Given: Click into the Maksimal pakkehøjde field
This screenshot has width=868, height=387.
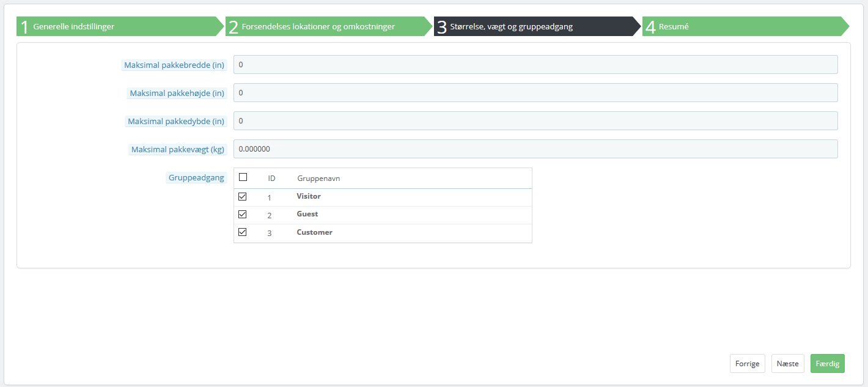Looking at the screenshot, I should tap(535, 93).
